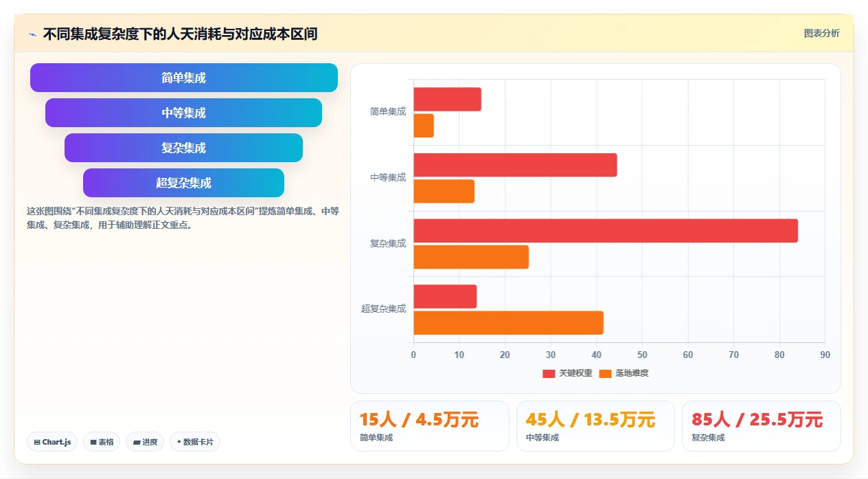Viewport: 868px width, 479px height.
Task: Click the x-axis tick label 80
Action: [779, 355]
